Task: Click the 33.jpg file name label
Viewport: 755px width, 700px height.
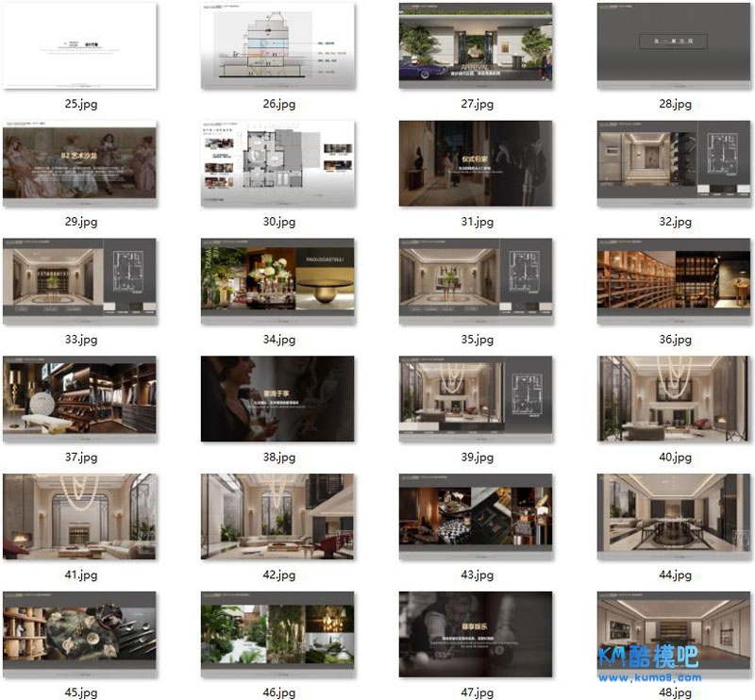Action: [80, 340]
